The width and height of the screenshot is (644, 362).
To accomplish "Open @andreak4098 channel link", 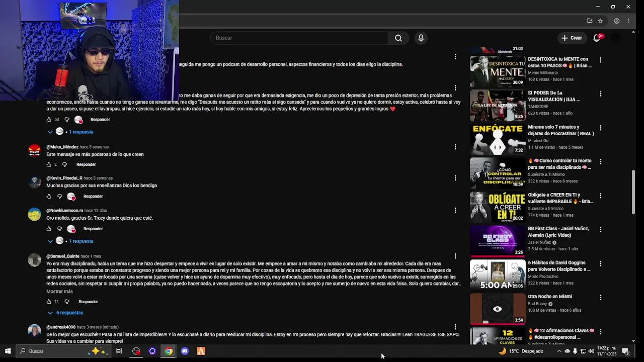I will [61, 327].
